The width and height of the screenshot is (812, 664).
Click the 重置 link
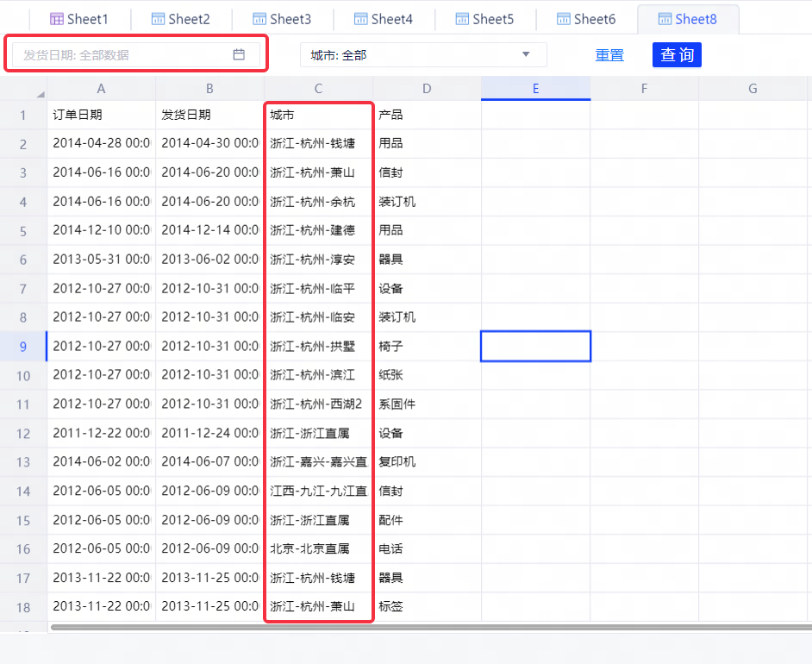tap(609, 54)
